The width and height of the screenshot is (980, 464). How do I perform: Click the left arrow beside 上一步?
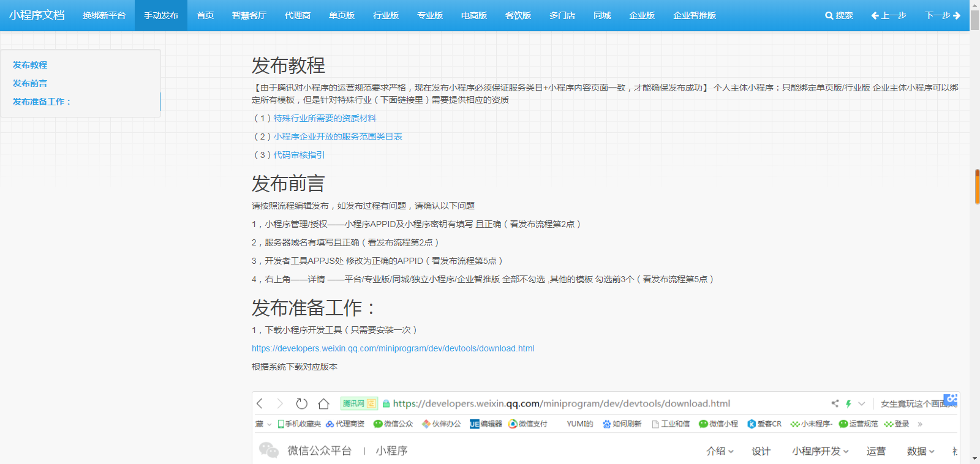click(x=875, y=15)
